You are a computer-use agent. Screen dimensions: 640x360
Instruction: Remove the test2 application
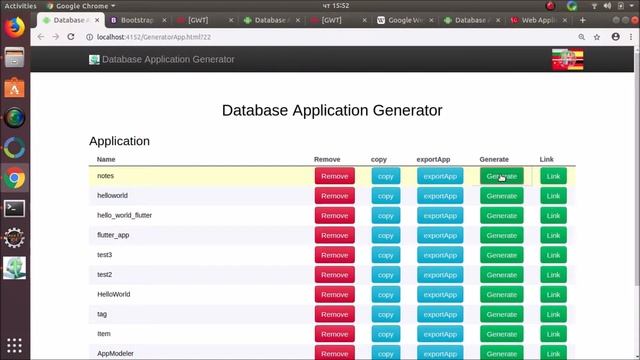(335, 275)
